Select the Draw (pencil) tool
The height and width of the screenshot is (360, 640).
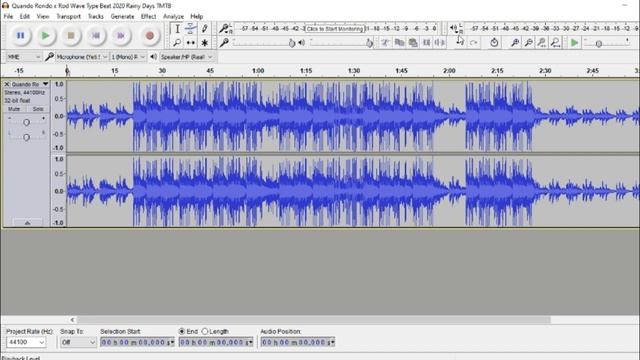(204, 29)
